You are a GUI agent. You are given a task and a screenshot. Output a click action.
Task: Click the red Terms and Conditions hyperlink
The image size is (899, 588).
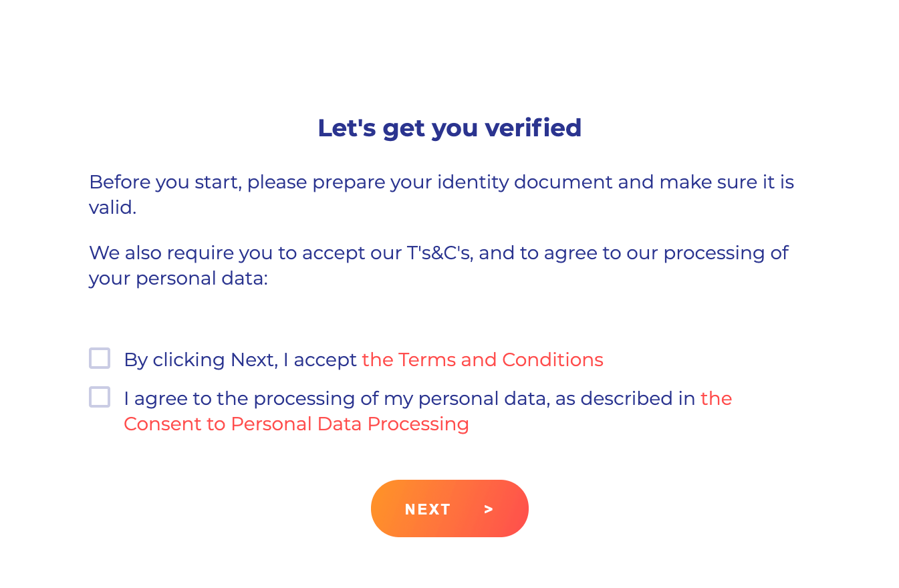click(482, 359)
